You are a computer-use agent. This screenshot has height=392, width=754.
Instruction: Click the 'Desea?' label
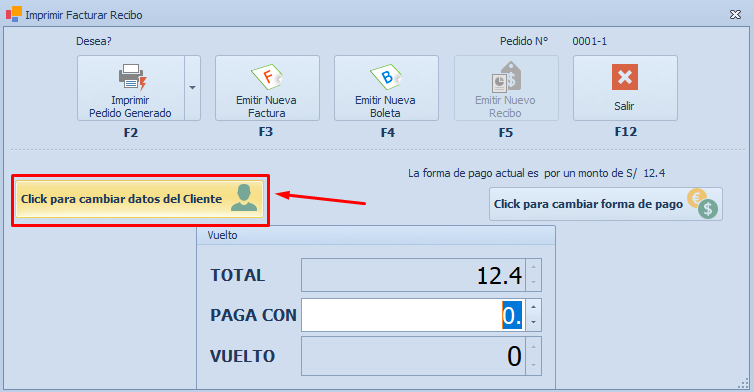(94, 41)
